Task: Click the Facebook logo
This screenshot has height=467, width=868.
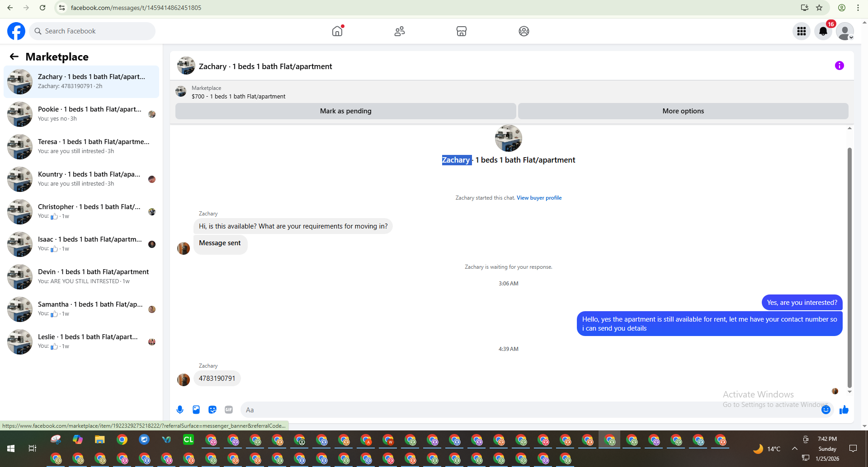Action: [x=16, y=31]
